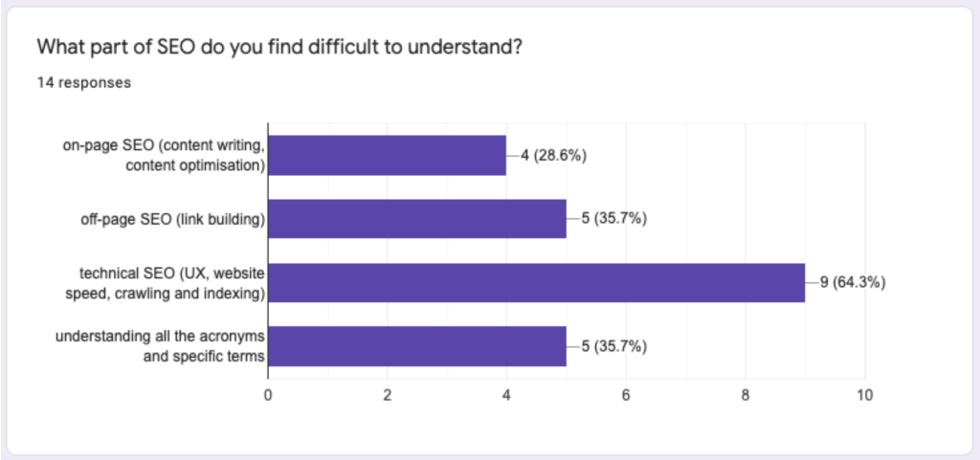Click the '6' axis tick label
Screen dimensions: 980x460
(626, 395)
